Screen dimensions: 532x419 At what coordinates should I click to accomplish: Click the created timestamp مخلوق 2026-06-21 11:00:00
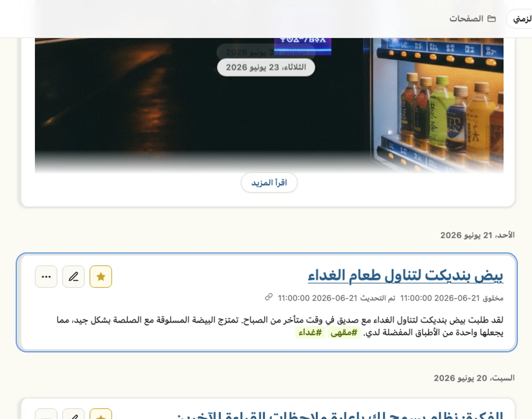tap(452, 298)
